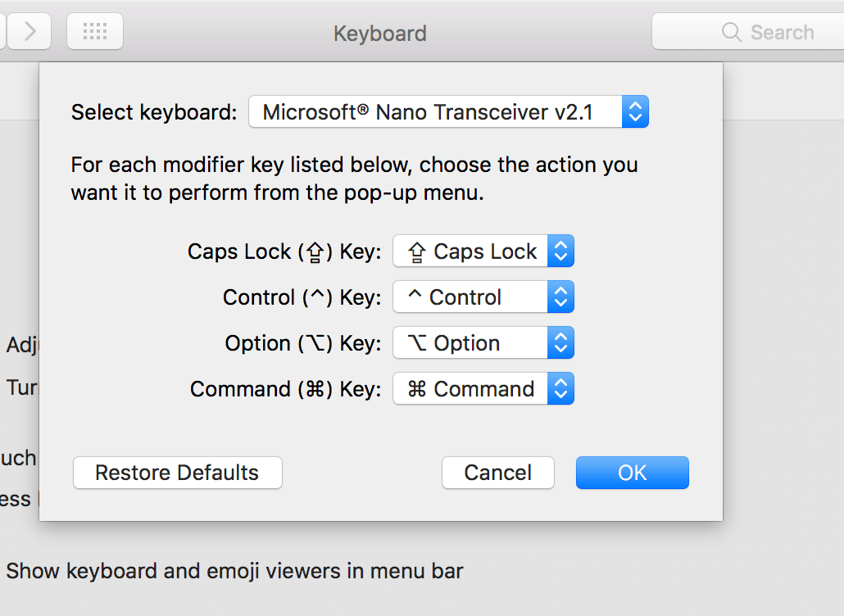Cancel the modifier keys dialog
Screen dimensions: 844x616
click(x=497, y=473)
